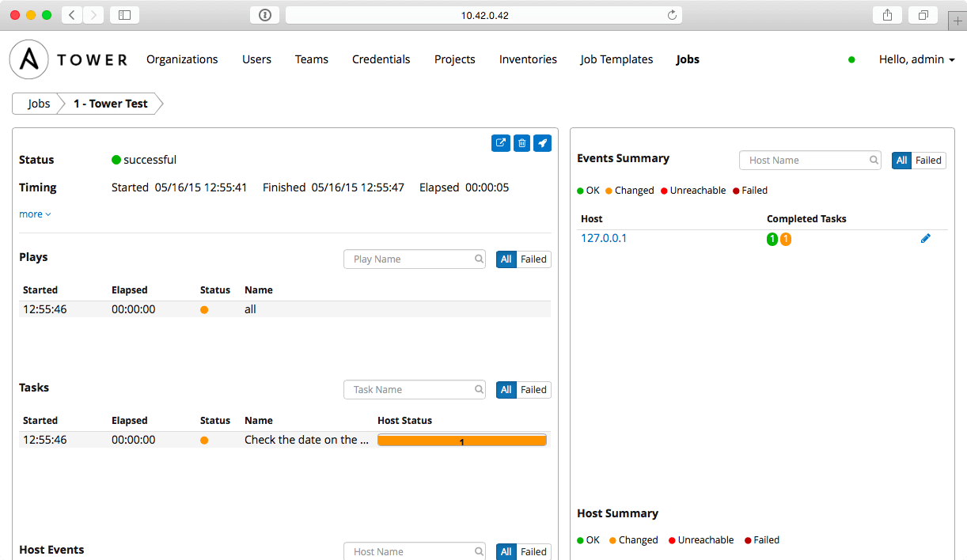967x560 pixels.
Task: Return to Jobs via the breadcrumb
Action: (37, 103)
